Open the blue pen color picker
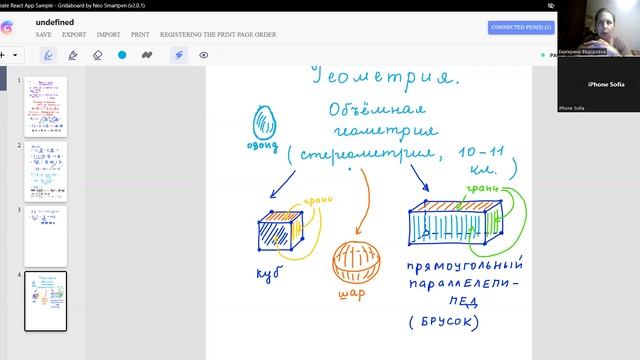 point(122,55)
